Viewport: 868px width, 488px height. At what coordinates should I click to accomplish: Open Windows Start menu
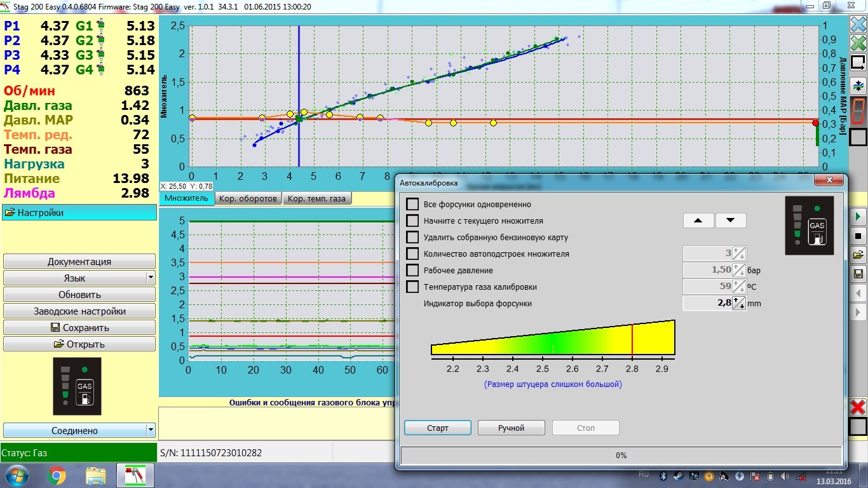(x=15, y=475)
